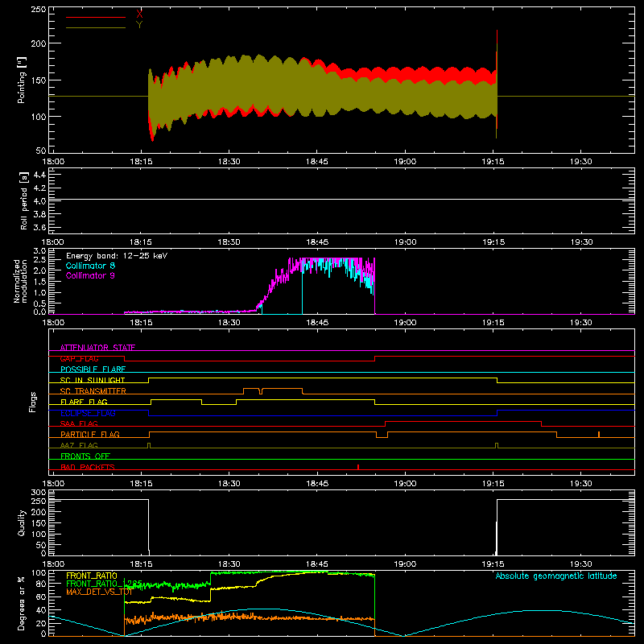Click the BAD_PACKETS label
This screenshot has width=644, height=644.
click(88, 467)
